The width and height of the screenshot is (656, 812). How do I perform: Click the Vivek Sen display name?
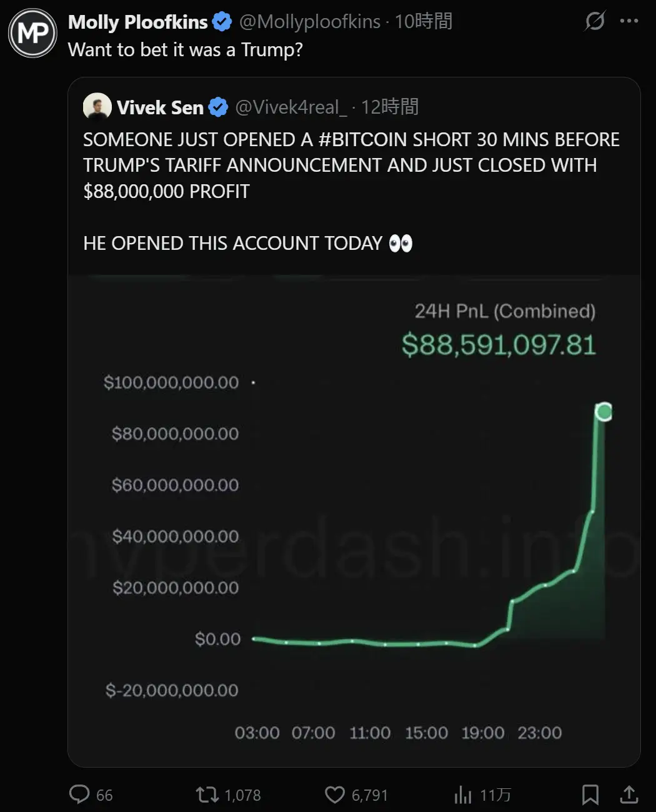coord(160,107)
